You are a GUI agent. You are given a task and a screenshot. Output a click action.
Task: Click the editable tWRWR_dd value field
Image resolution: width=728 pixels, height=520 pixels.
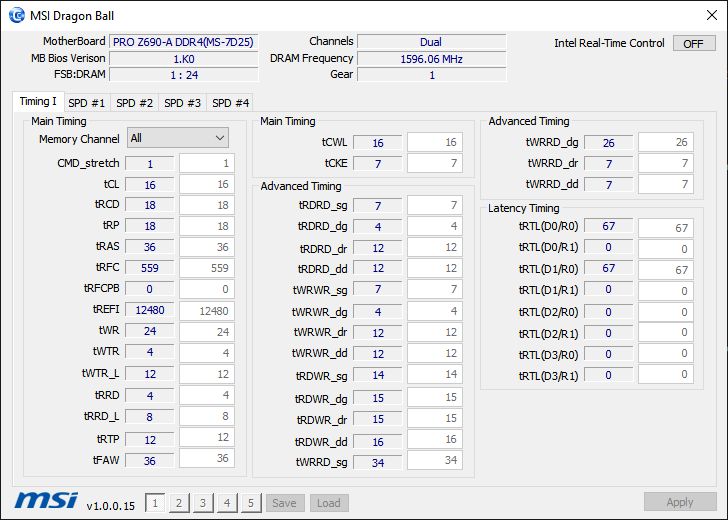[435, 353]
